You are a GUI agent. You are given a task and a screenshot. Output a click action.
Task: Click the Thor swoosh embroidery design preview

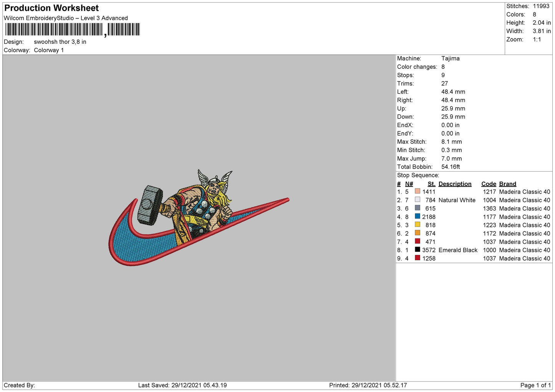coord(199,217)
